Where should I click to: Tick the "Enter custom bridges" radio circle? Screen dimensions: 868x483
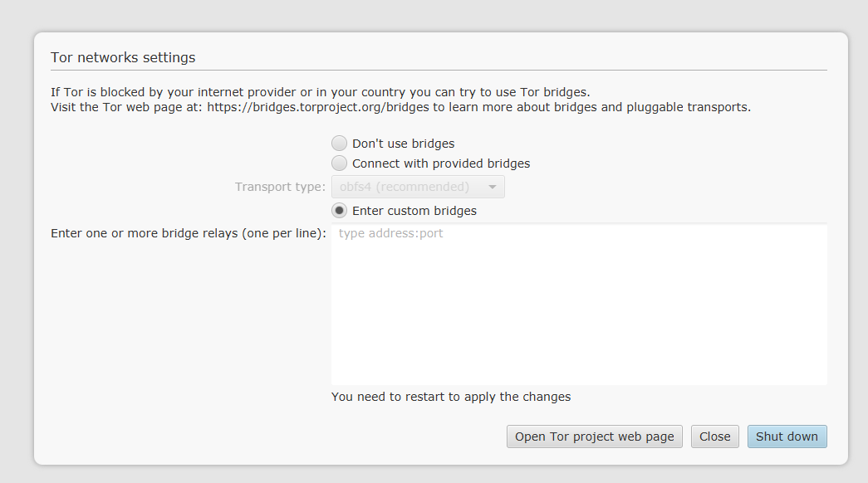pos(339,211)
